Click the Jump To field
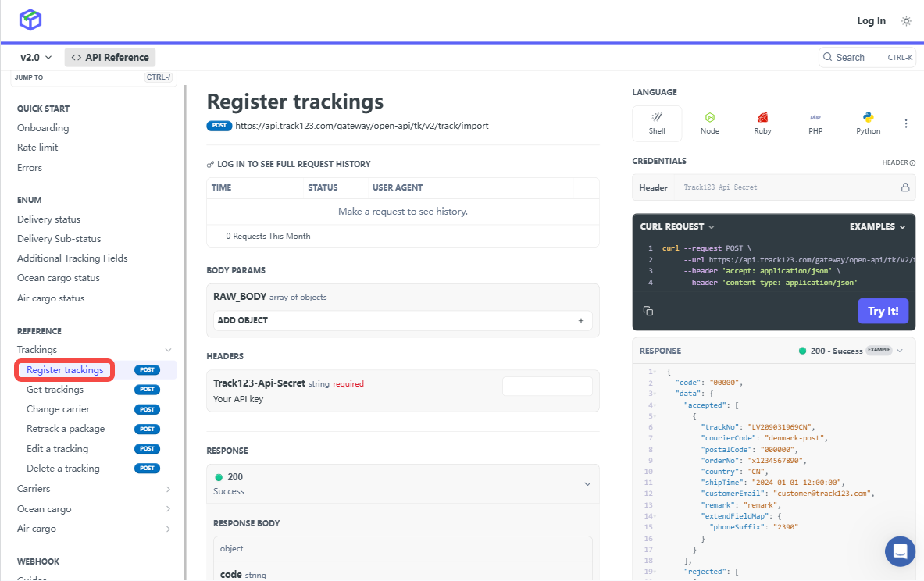Image resolution: width=924 pixels, height=581 pixels. (93, 77)
